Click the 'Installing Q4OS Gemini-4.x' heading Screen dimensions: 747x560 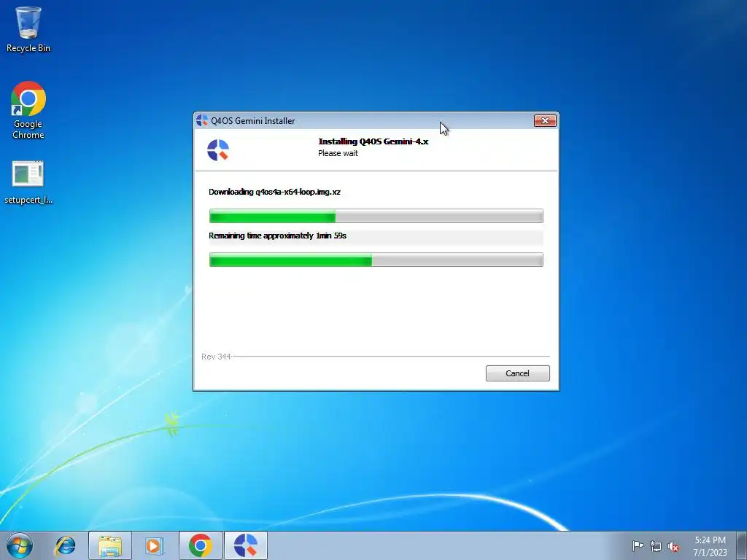coord(373,141)
